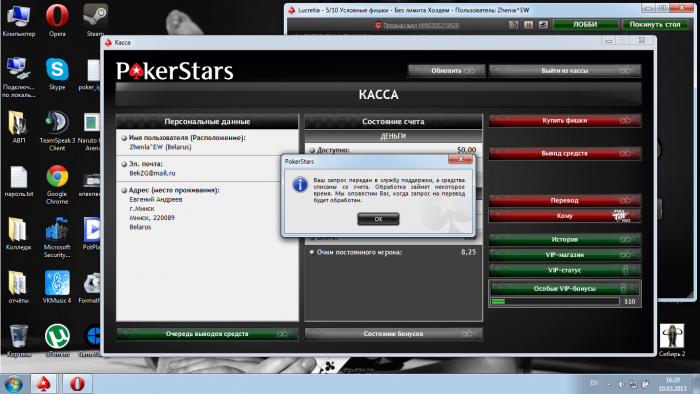Click the window layout icon in Lucretia toolbar

[x=543, y=25]
